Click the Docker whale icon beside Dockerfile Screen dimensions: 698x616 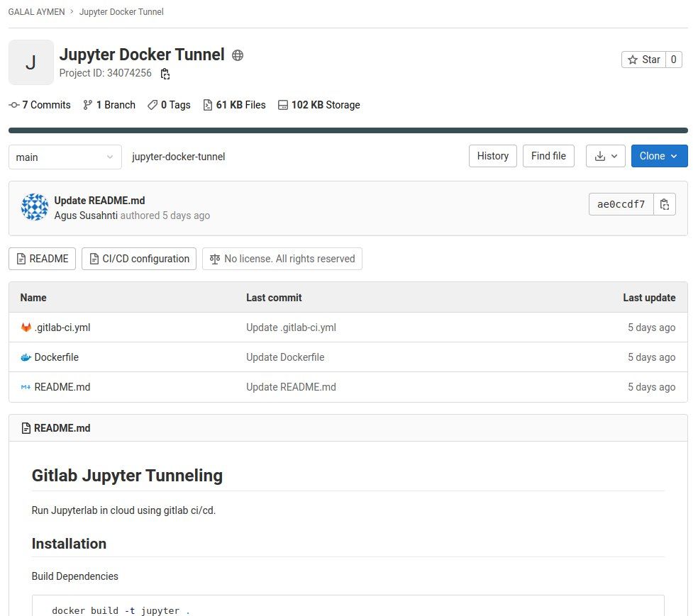coord(26,357)
